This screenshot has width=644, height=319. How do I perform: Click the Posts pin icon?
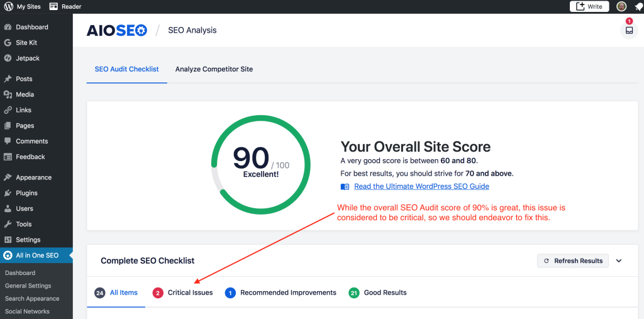(x=8, y=79)
